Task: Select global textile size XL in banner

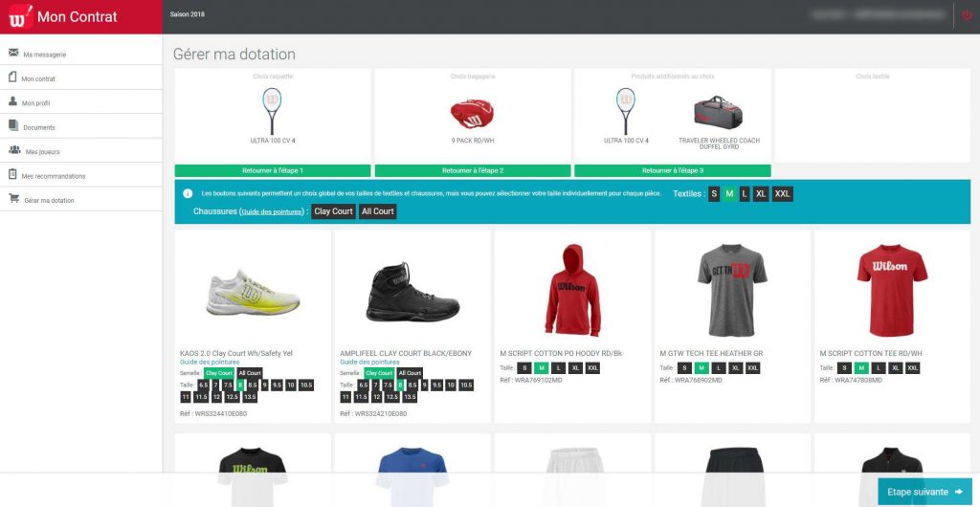Action: 761,193
